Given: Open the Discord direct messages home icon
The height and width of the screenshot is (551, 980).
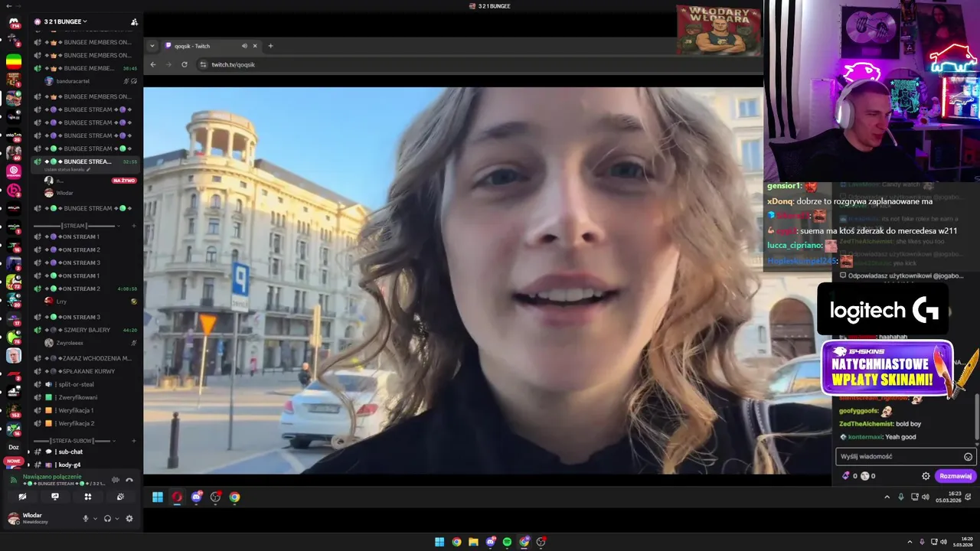Looking at the screenshot, I should pyautogui.click(x=14, y=22).
